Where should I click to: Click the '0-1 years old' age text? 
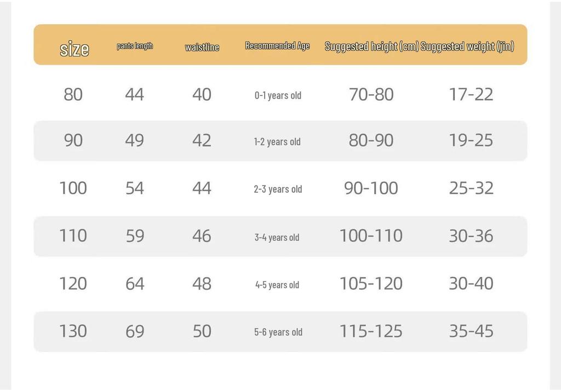point(278,95)
